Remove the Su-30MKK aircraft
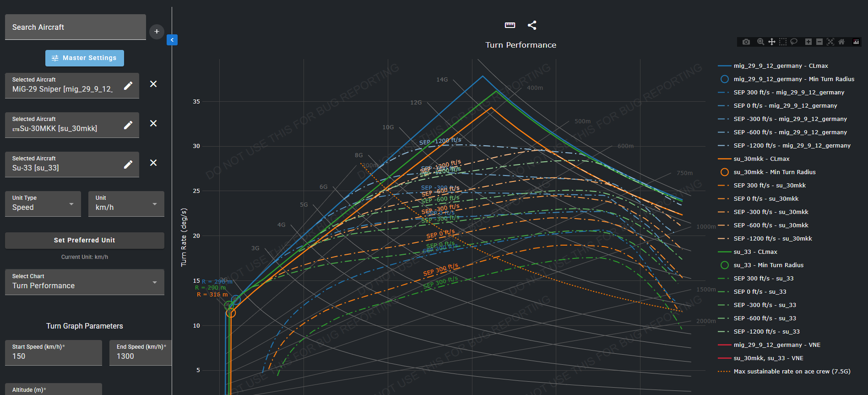Screen dimensions: 868x395 153,123
